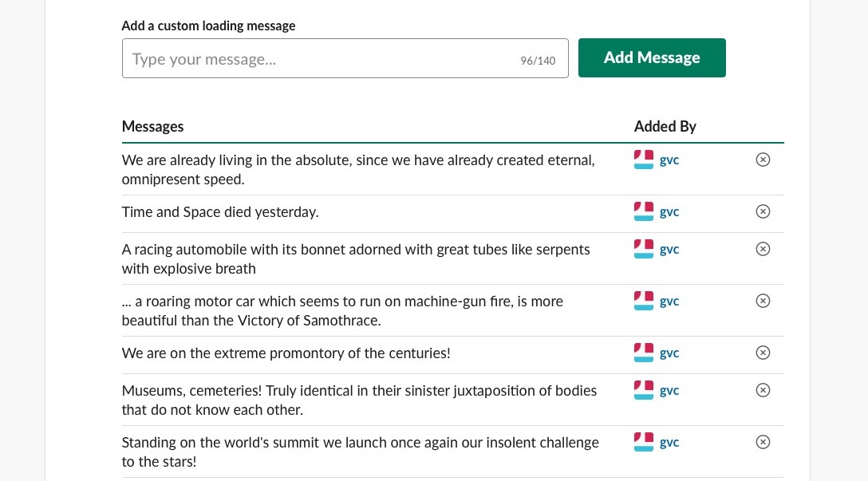The width and height of the screenshot is (868, 481).
Task: Open gvc profile link on 'Time and Space' row
Action: [669, 212]
